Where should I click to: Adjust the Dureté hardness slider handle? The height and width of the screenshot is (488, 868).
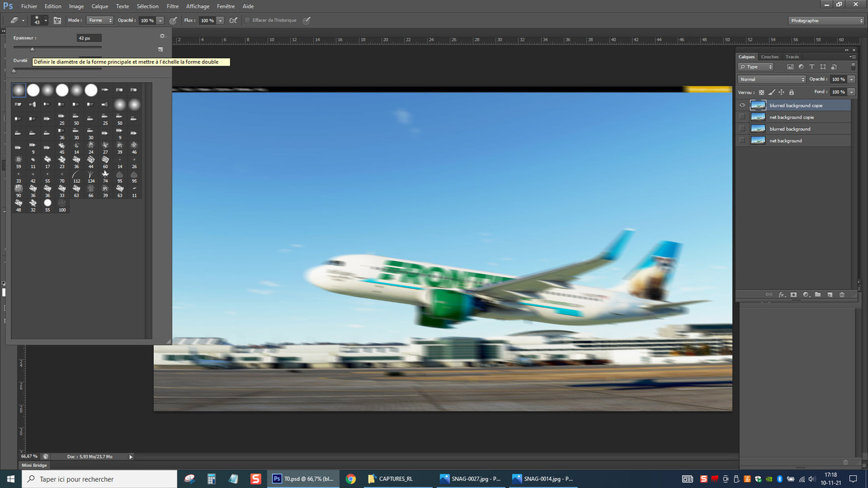(x=14, y=70)
